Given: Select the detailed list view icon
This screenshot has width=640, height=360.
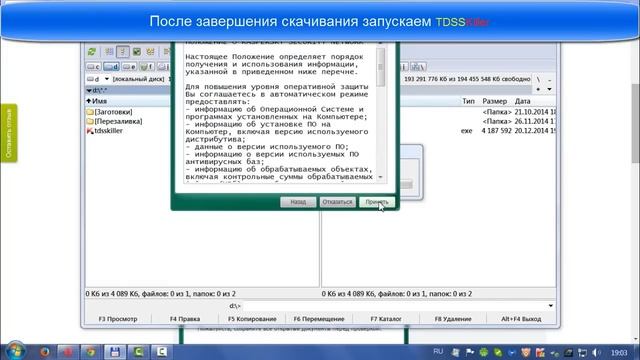Looking at the screenshot, I should (x=122, y=52).
